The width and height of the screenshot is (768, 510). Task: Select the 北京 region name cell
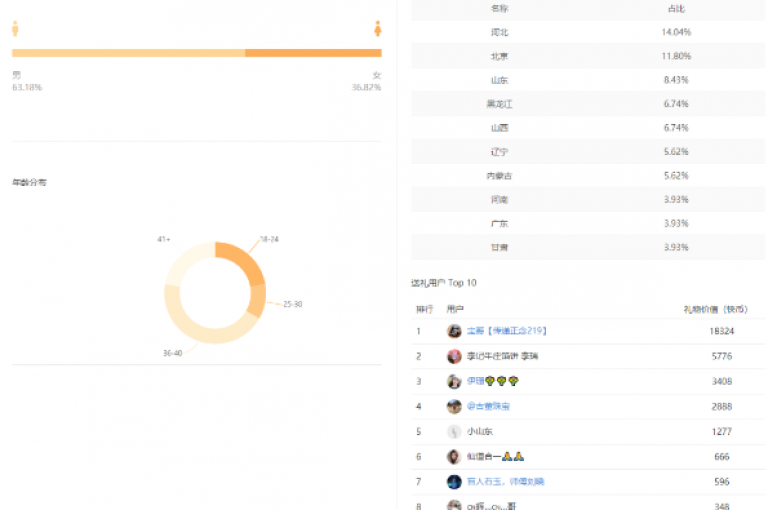(x=499, y=56)
